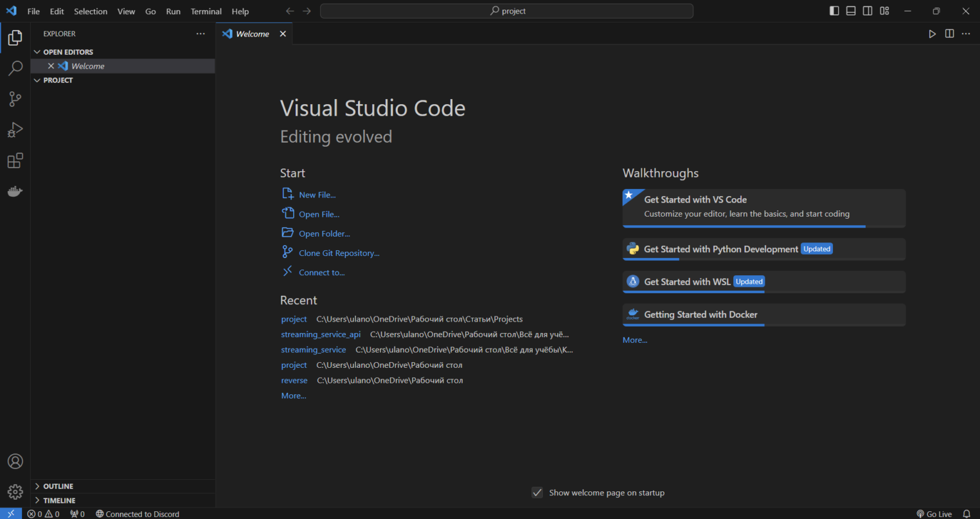Image resolution: width=980 pixels, height=519 pixels.
Task: Select the Welcome editor tab
Action: (x=254, y=34)
